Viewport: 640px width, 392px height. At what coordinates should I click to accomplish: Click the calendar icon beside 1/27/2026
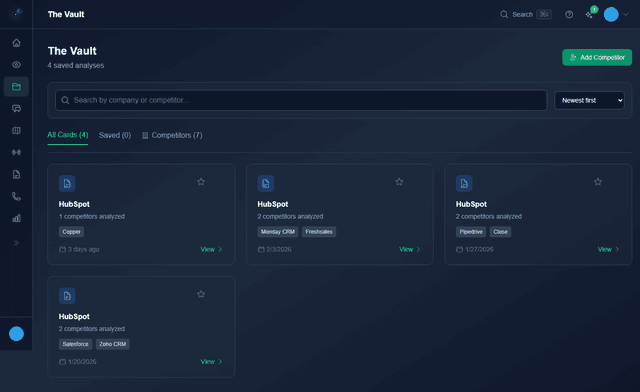(x=460, y=249)
